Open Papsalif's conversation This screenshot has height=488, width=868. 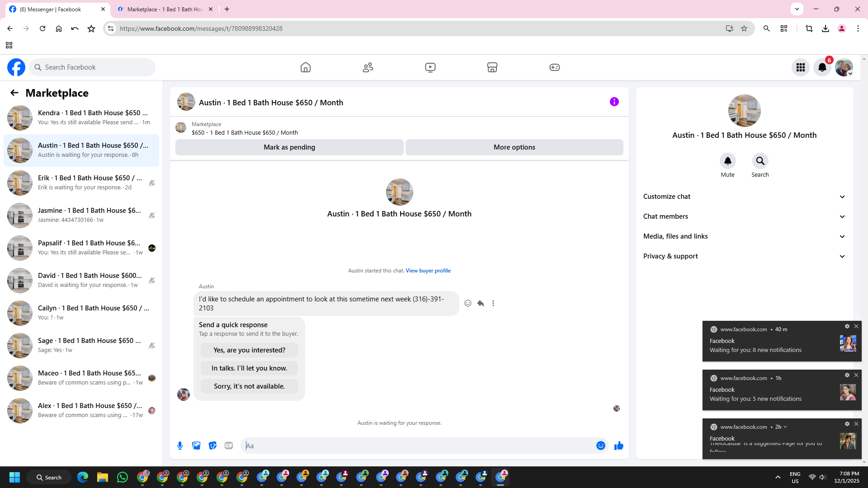[81, 248]
